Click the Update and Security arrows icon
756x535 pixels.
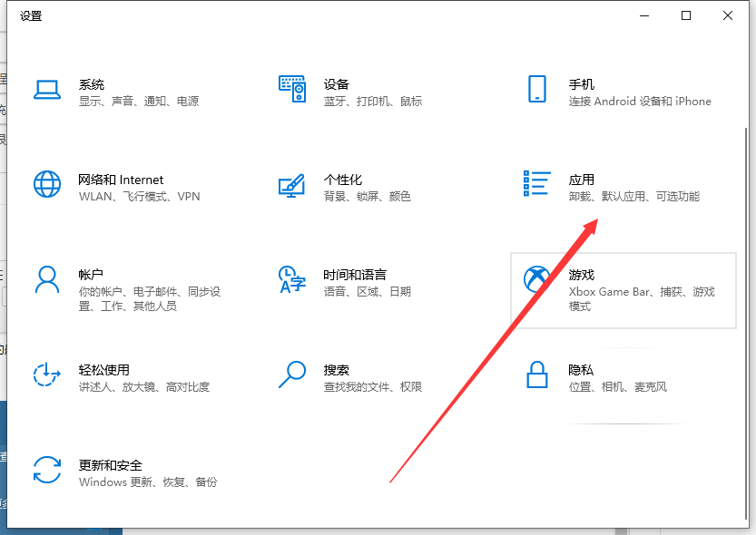point(47,470)
